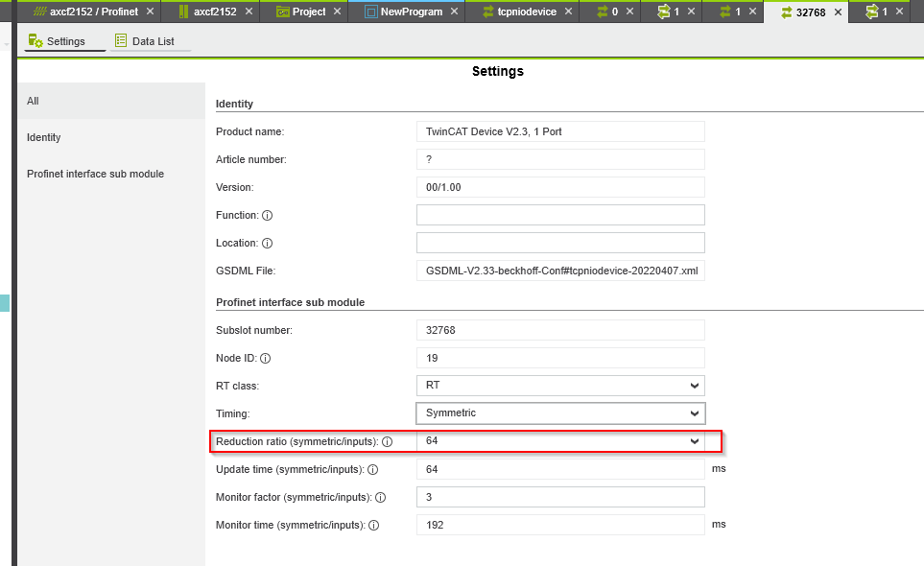Click the Version field showing 00/1.00
Image resolution: width=924 pixels, height=566 pixels.
click(x=560, y=187)
